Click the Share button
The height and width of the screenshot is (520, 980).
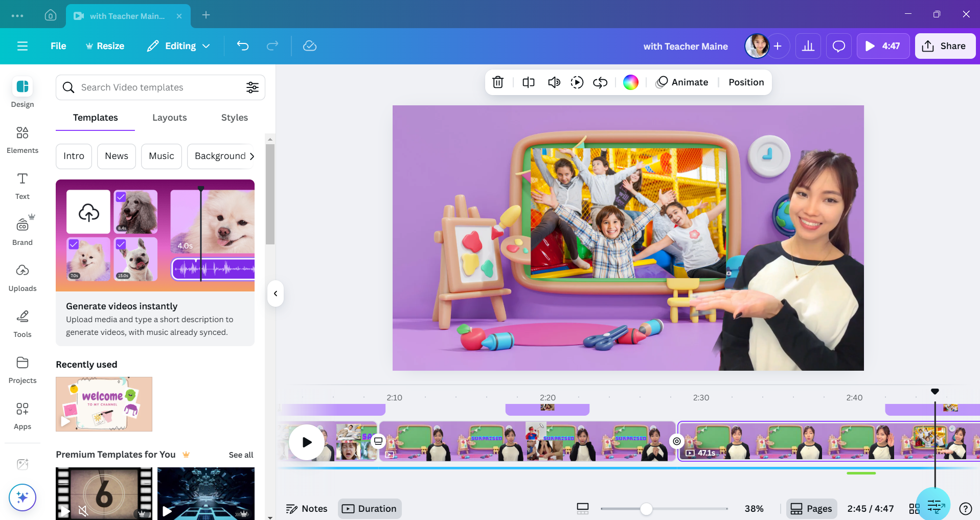pyautogui.click(x=945, y=46)
